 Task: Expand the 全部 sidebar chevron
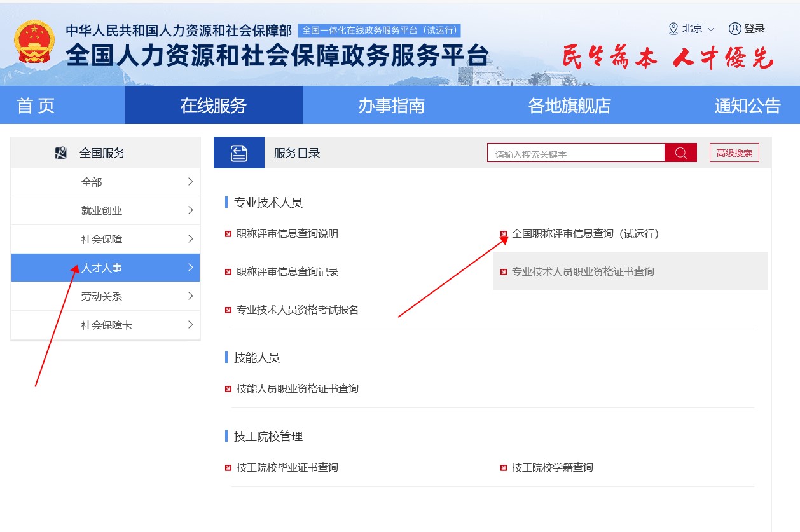click(x=190, y=182)
